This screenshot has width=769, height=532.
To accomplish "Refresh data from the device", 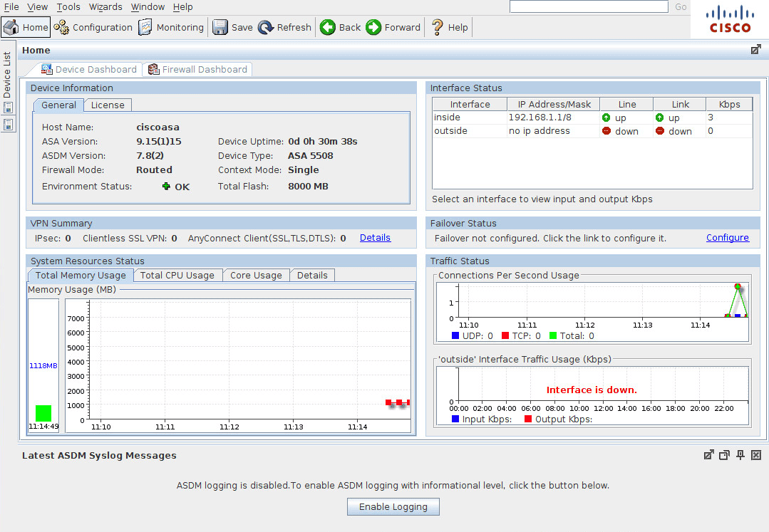I will [284, 27].
